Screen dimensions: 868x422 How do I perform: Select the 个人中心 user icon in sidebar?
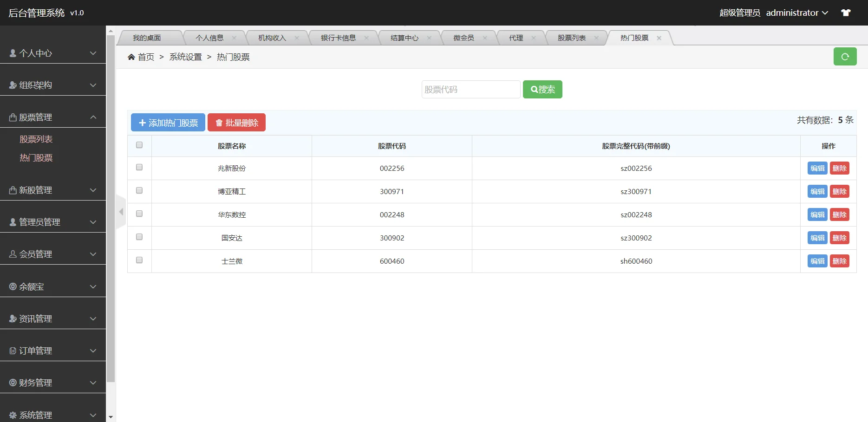point(12,53)
